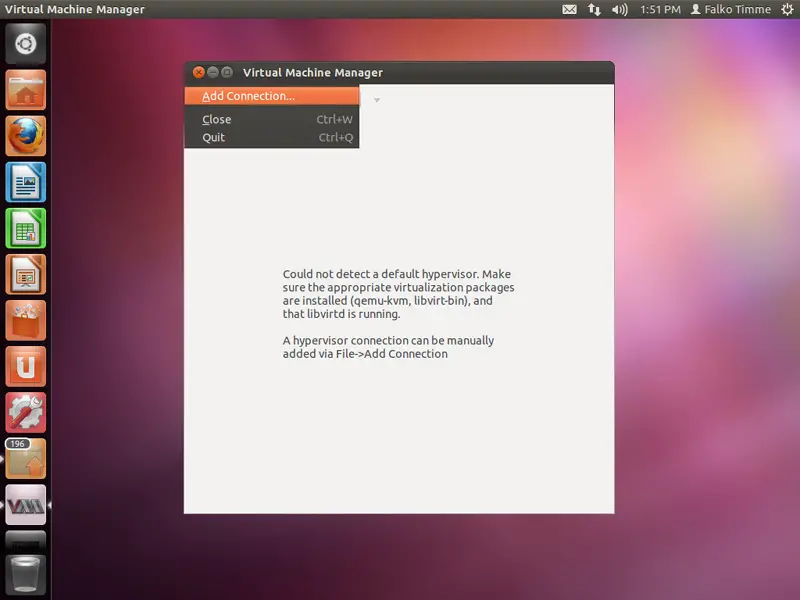Open the workspace switcher launcher icon

[26, 540]
